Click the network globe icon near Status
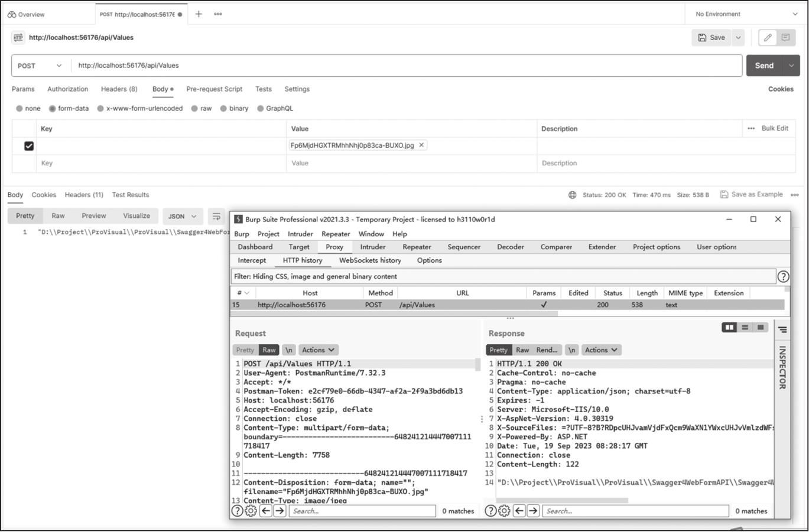809x532 pixels. [x=572, y=195]
